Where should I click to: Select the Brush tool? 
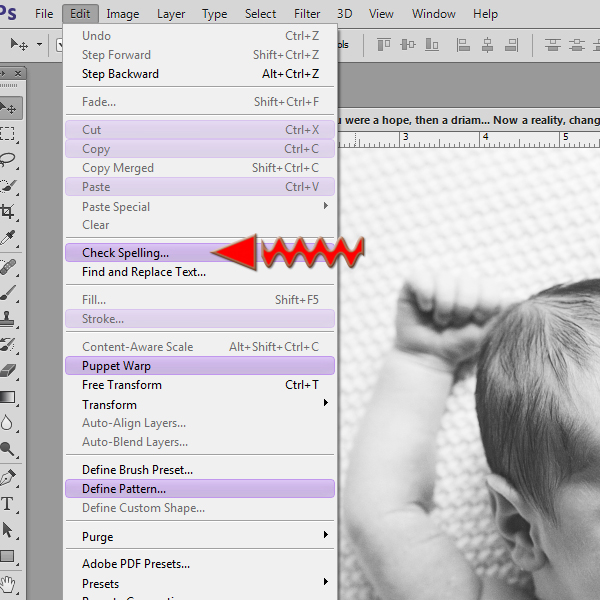point(8,293)
